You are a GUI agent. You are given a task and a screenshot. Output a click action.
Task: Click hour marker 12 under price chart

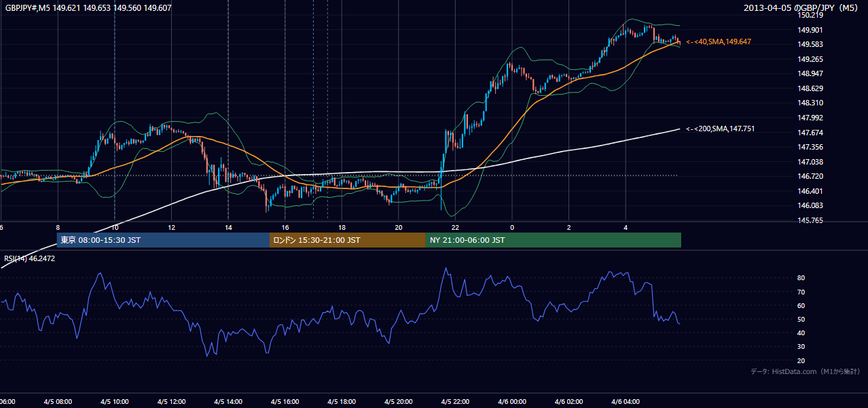click(x=171, y=228)
